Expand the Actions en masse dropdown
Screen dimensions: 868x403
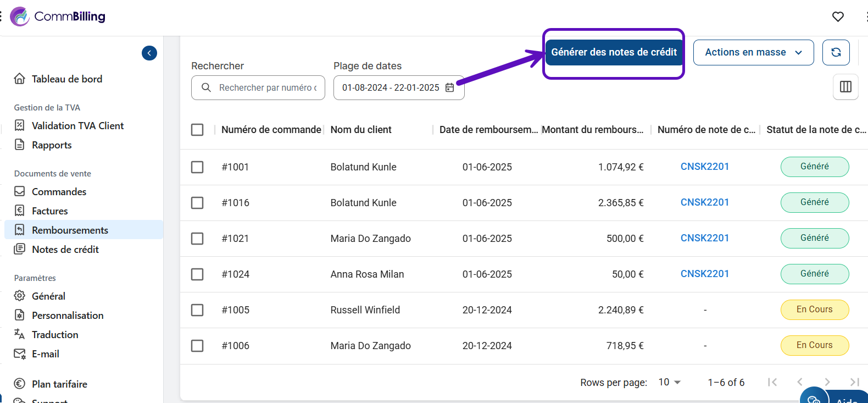[753, 52]
